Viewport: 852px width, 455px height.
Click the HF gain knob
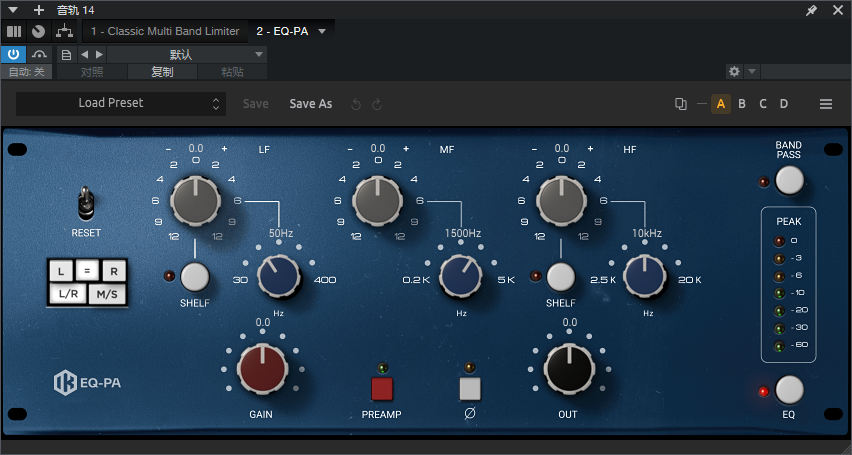coord(561,201)
